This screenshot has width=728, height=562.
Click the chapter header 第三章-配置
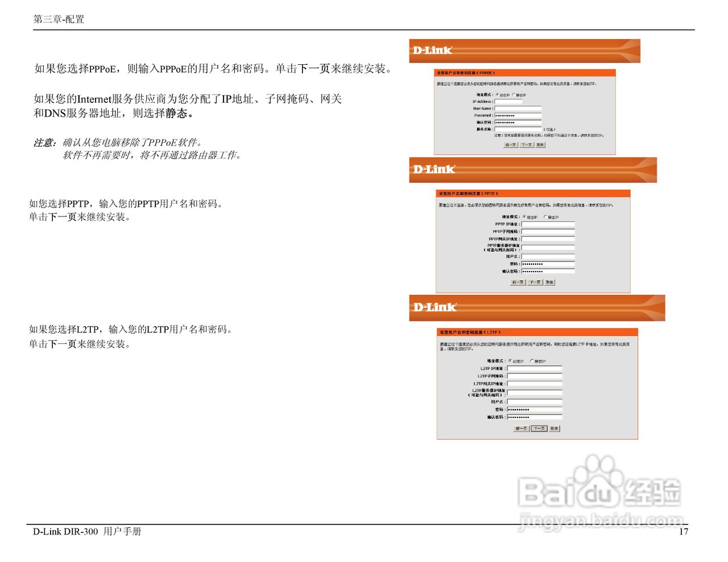pyautogui.click(x=59, y=19)
